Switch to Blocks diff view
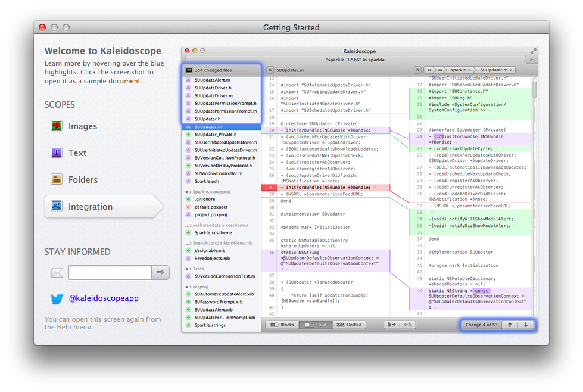This screenshot has width=583, height=392. coord(282,325)
